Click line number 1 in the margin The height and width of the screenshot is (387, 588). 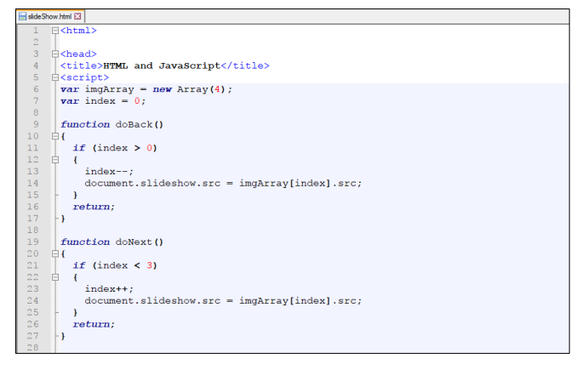[x=36, y=31]
